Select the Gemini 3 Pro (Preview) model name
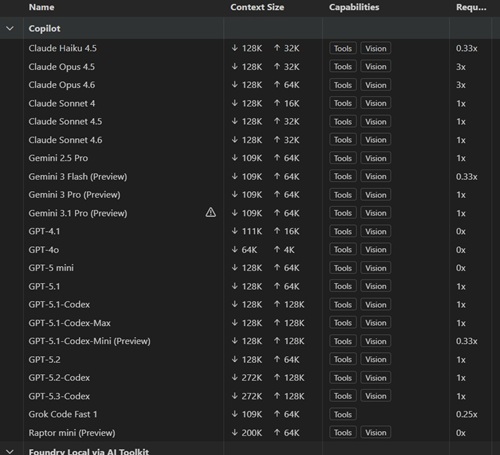The width and height of the screenshot is (500, 455). (x=74, y=195)
